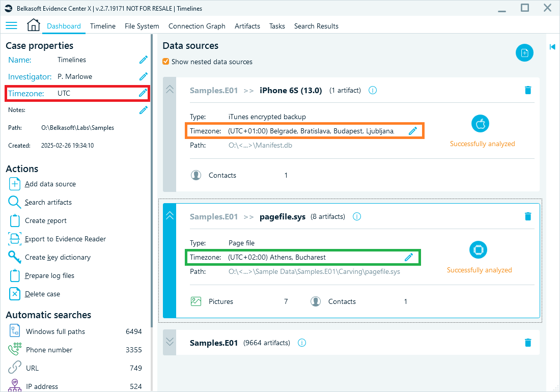Click 'Successfully analyzed' status under Apple icon

[x=483, y=144]
